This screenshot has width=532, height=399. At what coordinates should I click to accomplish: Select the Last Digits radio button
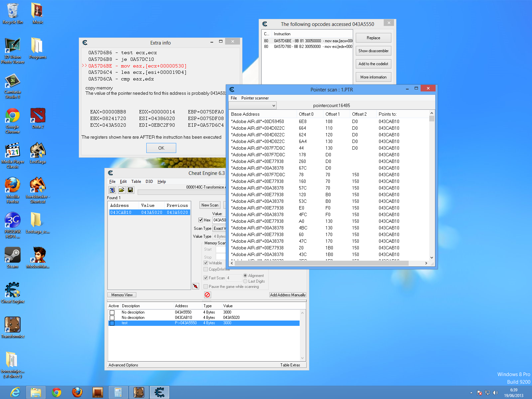pyautogui.click(x=245, y=281)
